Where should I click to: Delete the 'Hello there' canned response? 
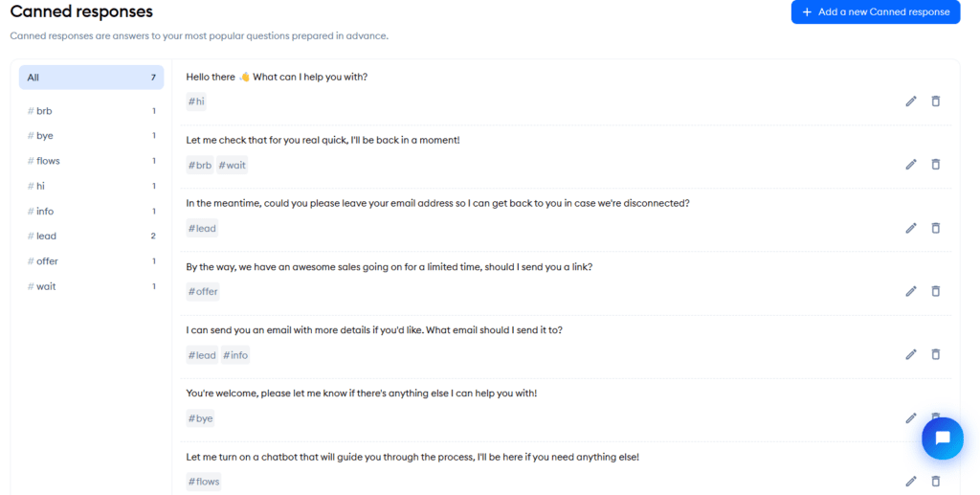tap(936, 101)
